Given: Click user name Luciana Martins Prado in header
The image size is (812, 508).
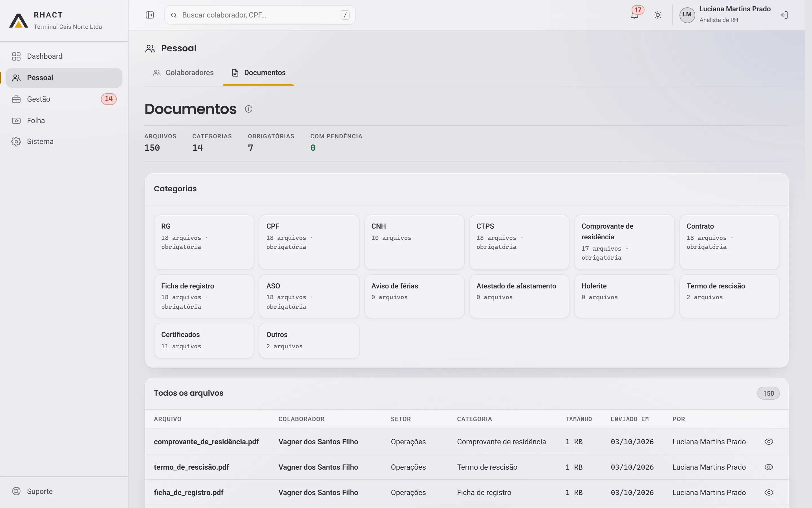Looking at the screenshot, I should coord(735,9).
